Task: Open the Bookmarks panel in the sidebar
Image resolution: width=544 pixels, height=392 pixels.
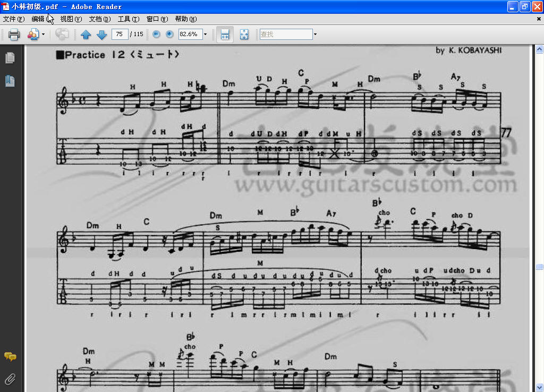Action: 10,81
